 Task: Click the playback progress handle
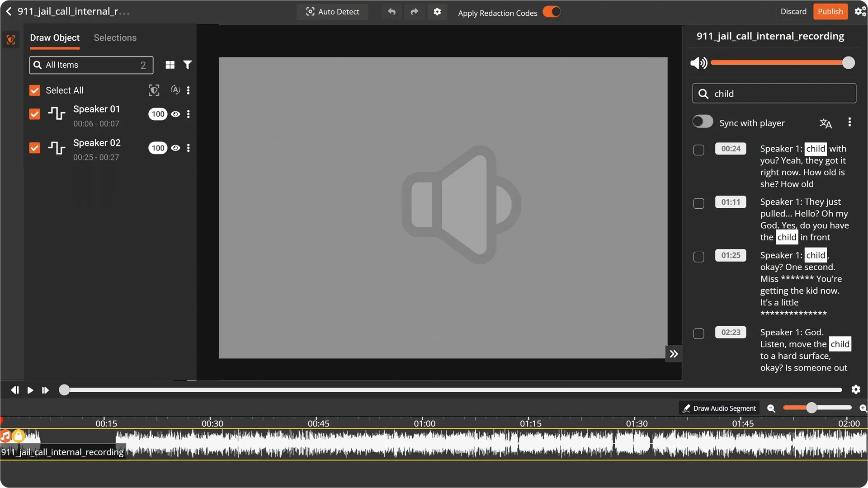[64, 390]
